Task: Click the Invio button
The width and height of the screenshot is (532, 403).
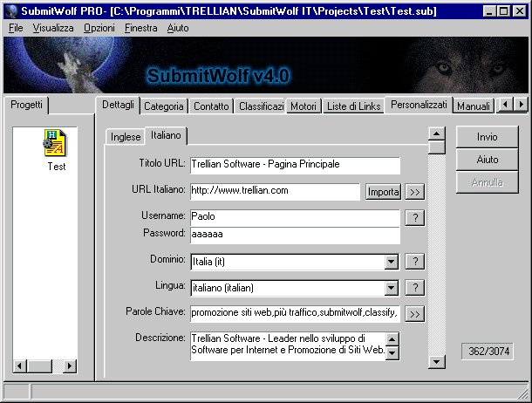Action: (487, 137)
